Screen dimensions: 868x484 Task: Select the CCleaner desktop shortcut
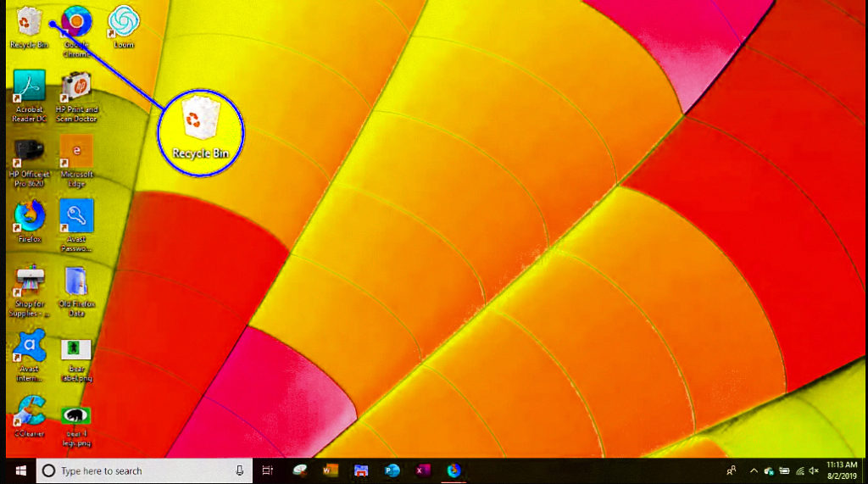point(29,413)
